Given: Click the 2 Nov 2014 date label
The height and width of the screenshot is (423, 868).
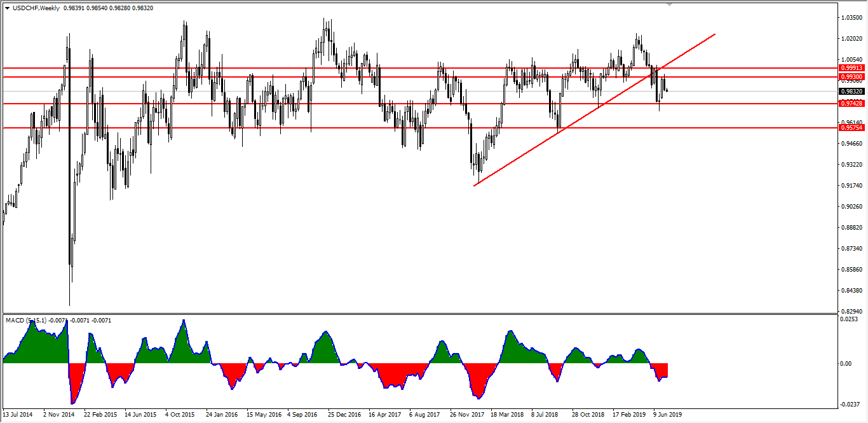Looking at the screenshot, I should coord(59,415).
